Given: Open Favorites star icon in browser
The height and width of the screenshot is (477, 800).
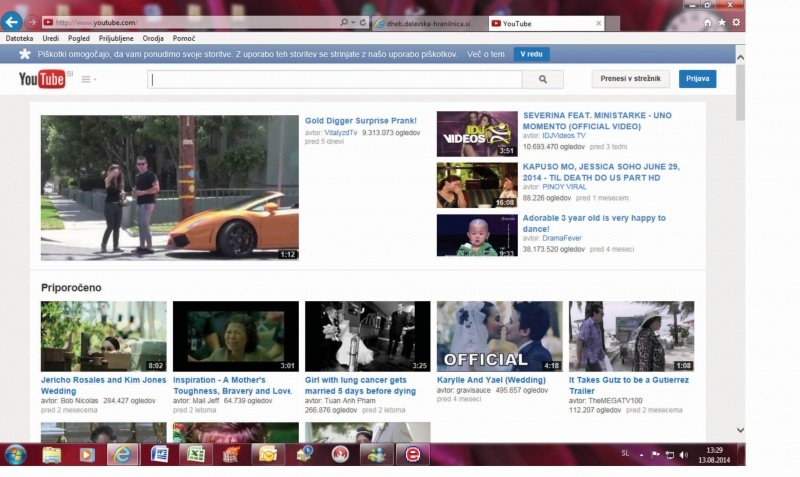Looking at the screenshot, I should pyautogui.click(x=722, y=22).
